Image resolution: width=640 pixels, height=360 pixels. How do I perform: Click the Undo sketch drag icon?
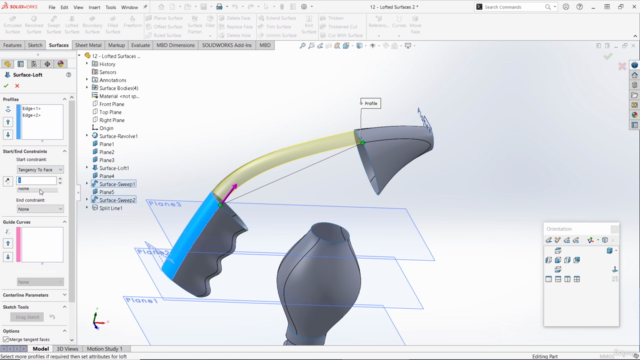52,317
